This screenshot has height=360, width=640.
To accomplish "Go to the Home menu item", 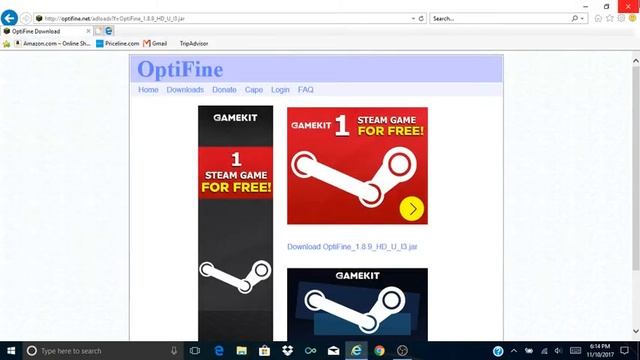I will tap(148, 90).
